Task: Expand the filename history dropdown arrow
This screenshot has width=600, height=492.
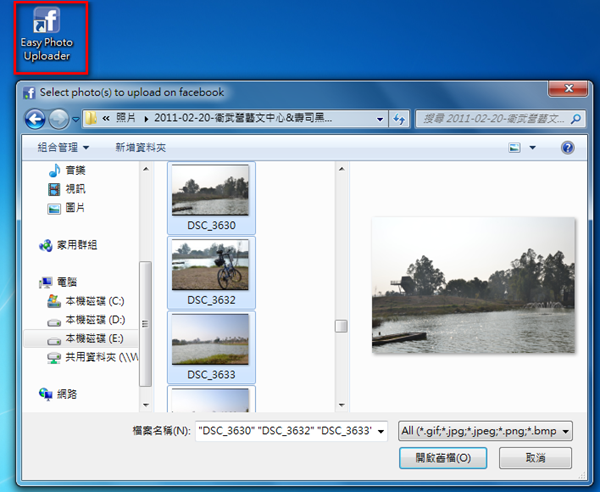Action: [381, 432]
